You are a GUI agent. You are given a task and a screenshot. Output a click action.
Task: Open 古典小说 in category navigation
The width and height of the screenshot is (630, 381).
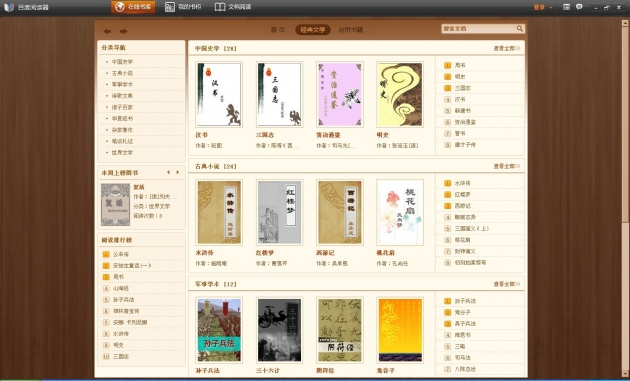pyautogui.click(x=122, y=73)
